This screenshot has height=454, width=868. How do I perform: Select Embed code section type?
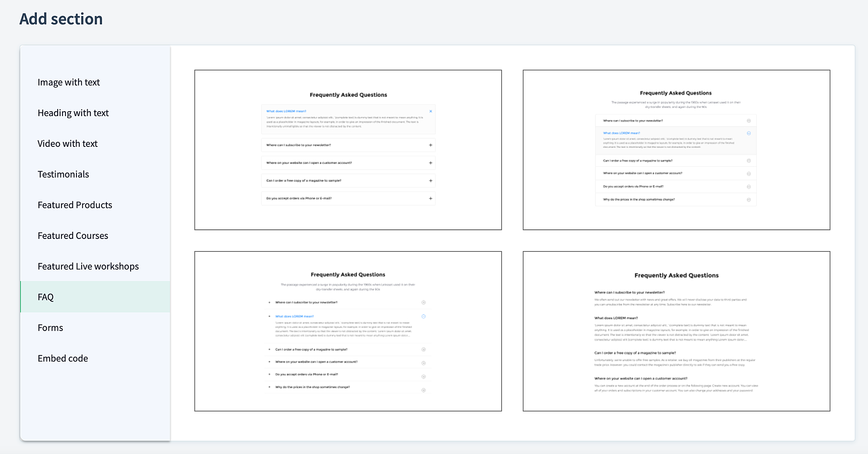[63, 359]
